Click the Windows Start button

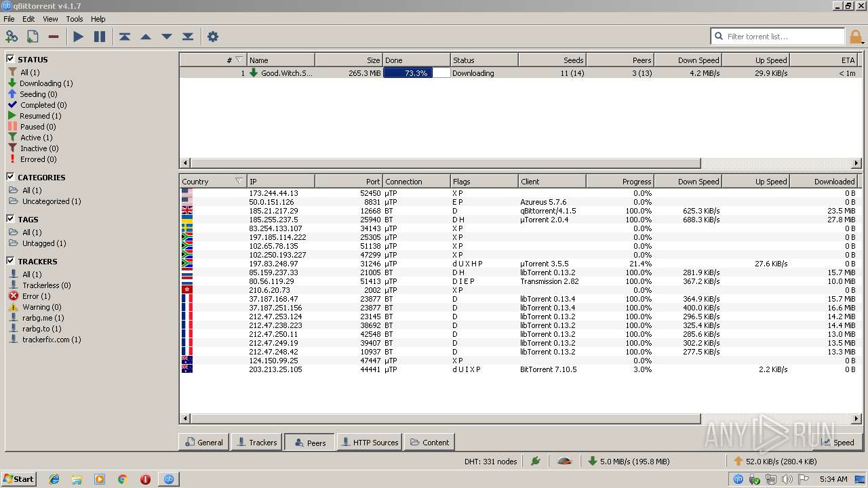[x=18, y=479]
